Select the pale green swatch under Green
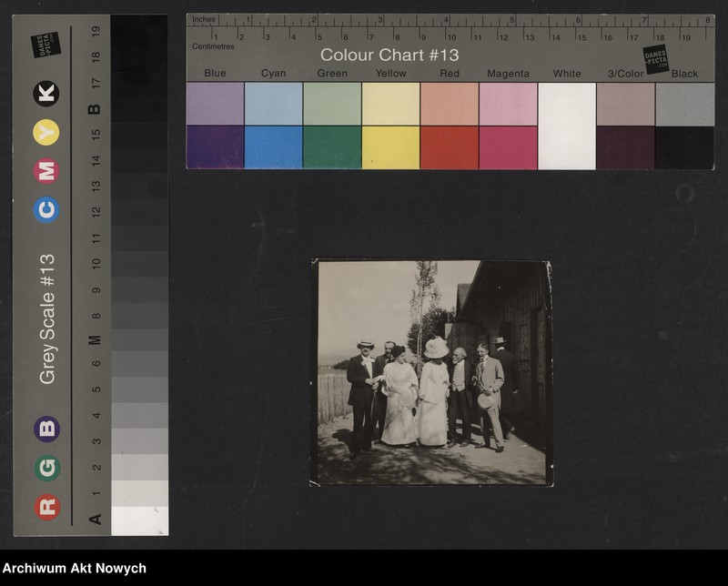 pyautogui.click(x=332, y=104)
